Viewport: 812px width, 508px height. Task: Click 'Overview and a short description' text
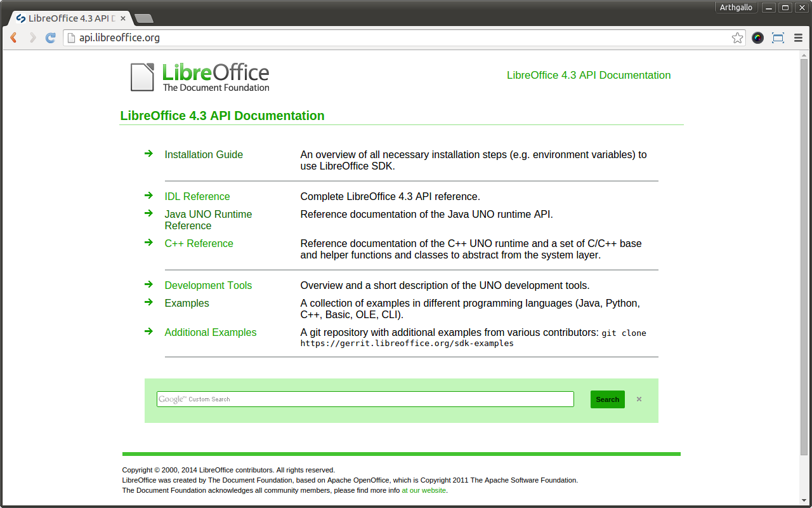point(445,285)
